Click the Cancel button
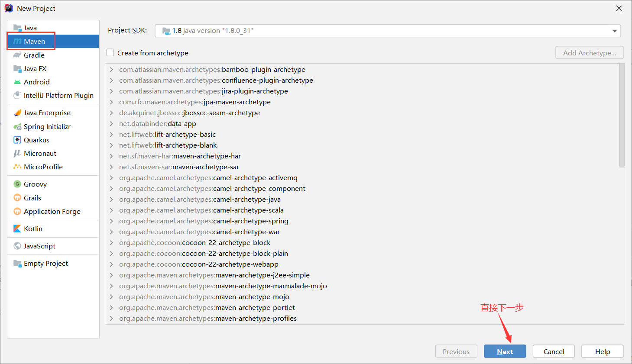 554,351
